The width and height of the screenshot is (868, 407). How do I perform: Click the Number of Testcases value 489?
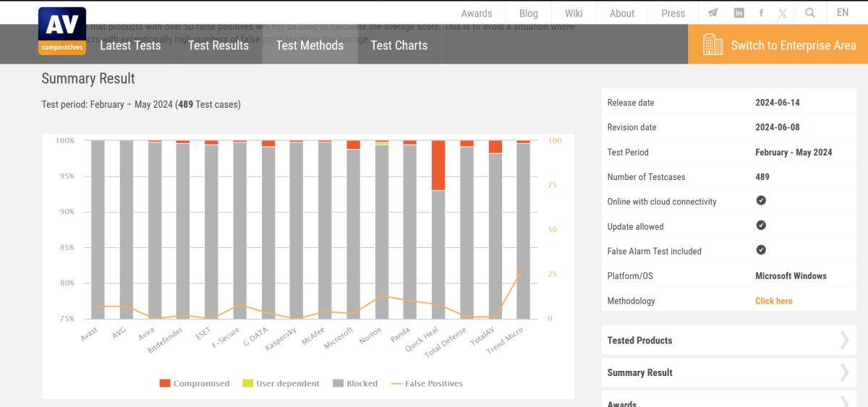[x=762, y=177]
